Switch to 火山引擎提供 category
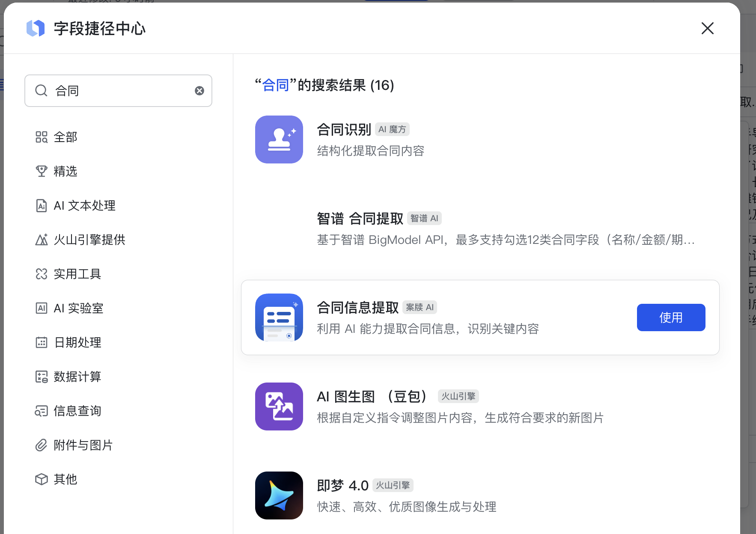Viewport: 756px width, 534px height. coord(89,240)
